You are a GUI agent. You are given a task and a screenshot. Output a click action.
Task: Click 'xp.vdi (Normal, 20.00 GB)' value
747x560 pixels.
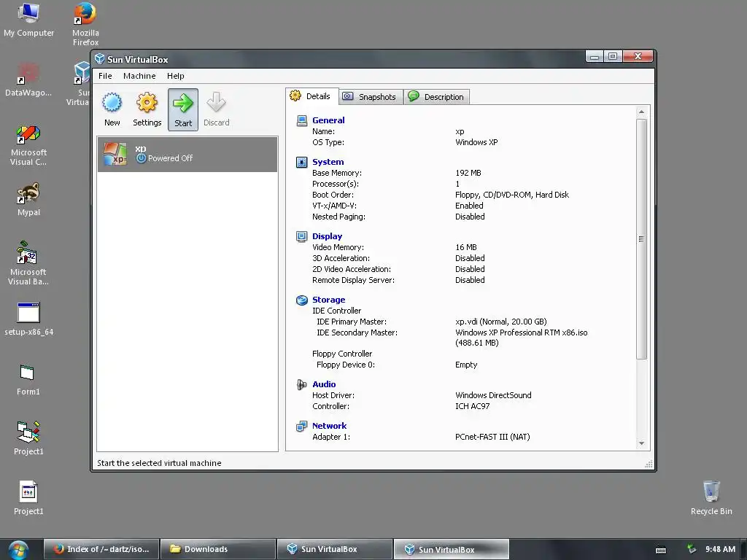pos(500,322)
